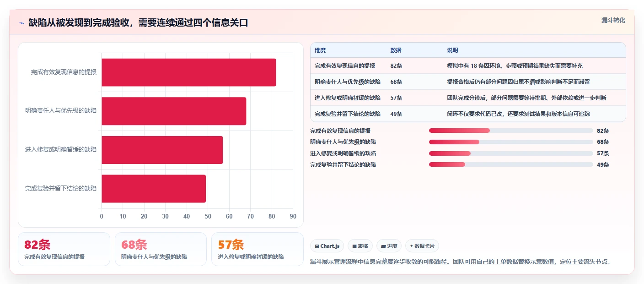The width and height of the screenshot is (644, 284).
Task: Click table cell 完成有效复现信息的提报
Action: [345, 66]
